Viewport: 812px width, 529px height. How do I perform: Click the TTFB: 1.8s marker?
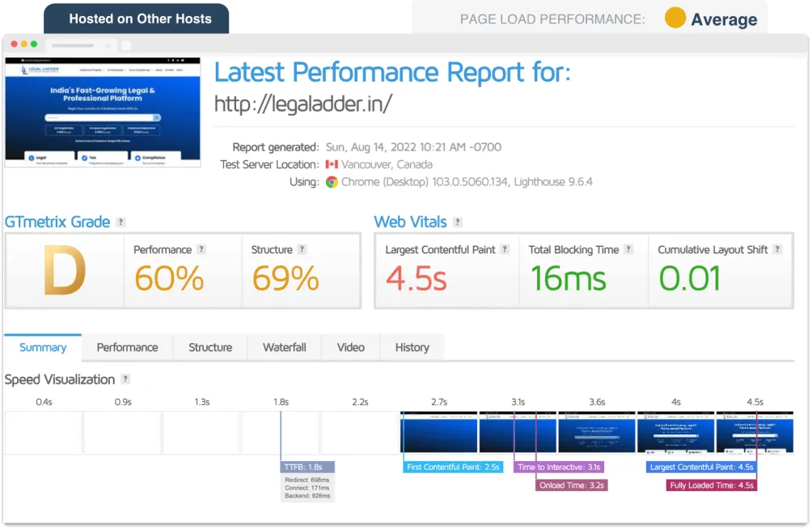point(307,467)
